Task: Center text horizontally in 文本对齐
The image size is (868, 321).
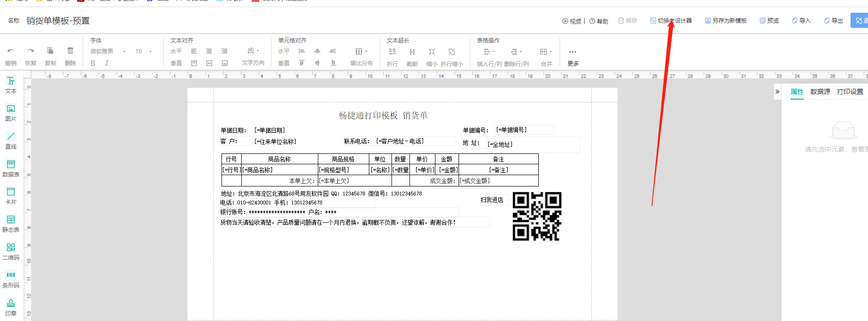Action: point(209,51)
